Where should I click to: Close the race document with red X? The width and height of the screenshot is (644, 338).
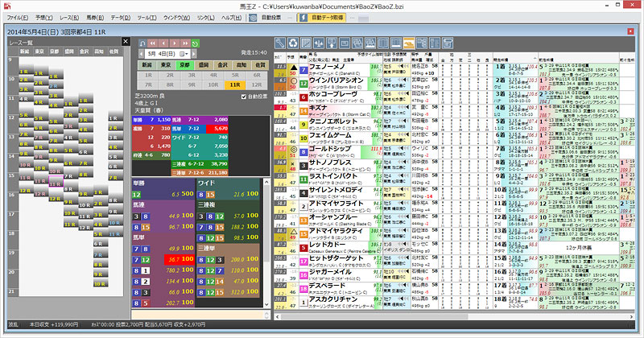(x=630, y=31)
